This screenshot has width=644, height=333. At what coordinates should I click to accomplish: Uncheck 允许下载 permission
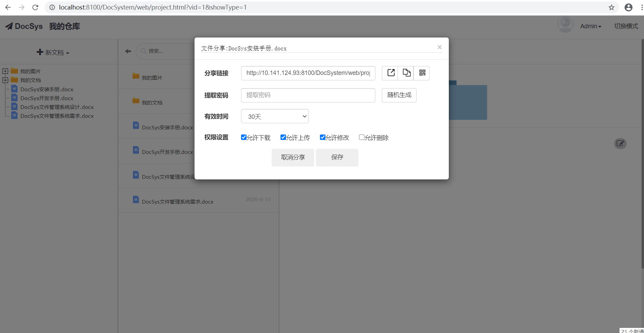[x=243, y=137]
